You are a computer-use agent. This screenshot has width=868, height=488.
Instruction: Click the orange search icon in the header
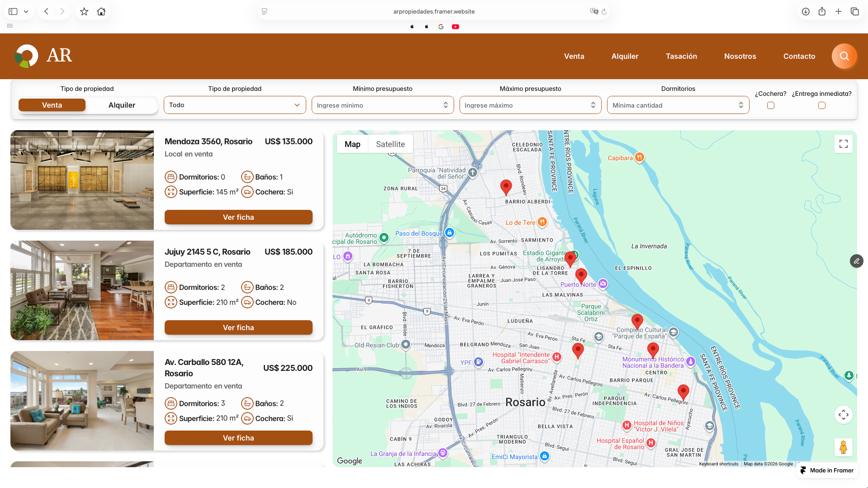(x=844, y=56)
